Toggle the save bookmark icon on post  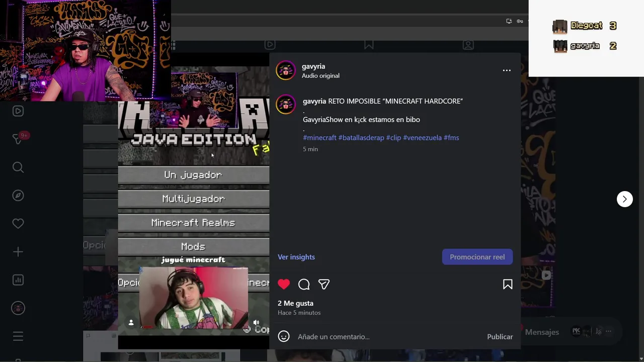508,284
